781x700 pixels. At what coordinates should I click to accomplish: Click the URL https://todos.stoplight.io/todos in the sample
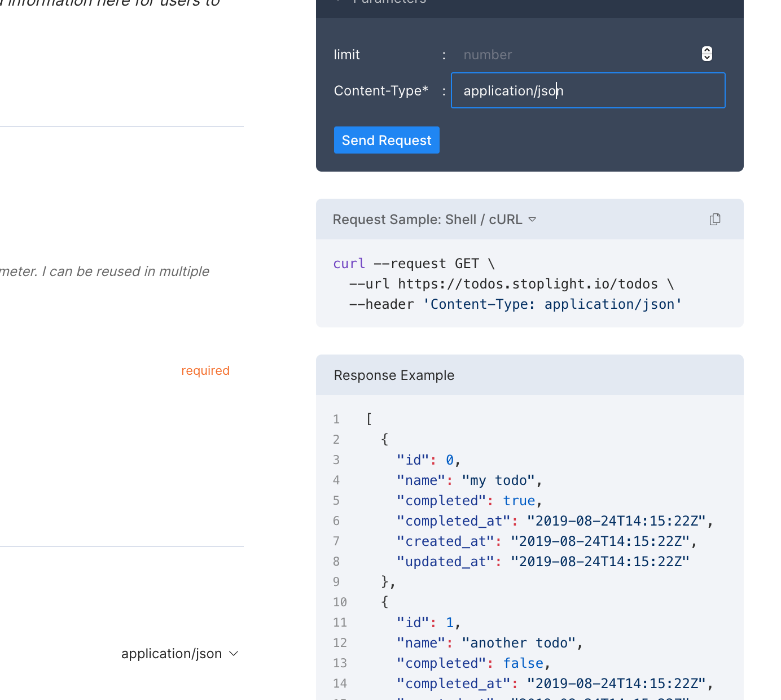coord(528,283)
